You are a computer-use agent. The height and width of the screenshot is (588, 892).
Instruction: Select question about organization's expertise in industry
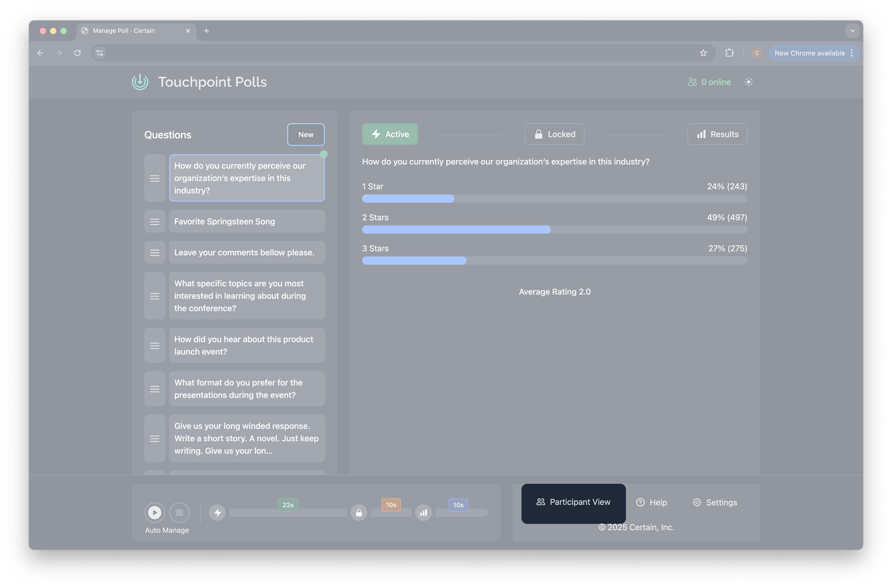pyautogui.click(x=247, y=178)
